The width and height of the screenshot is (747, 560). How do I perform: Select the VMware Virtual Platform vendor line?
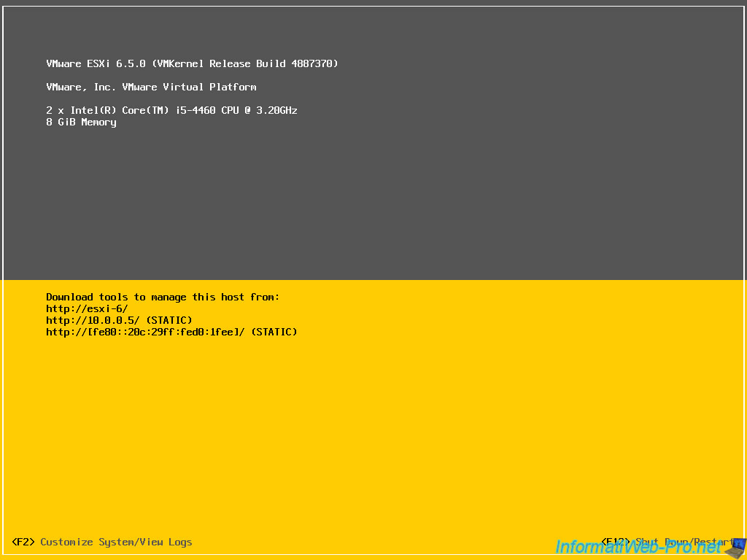click(x=152, y=87)
